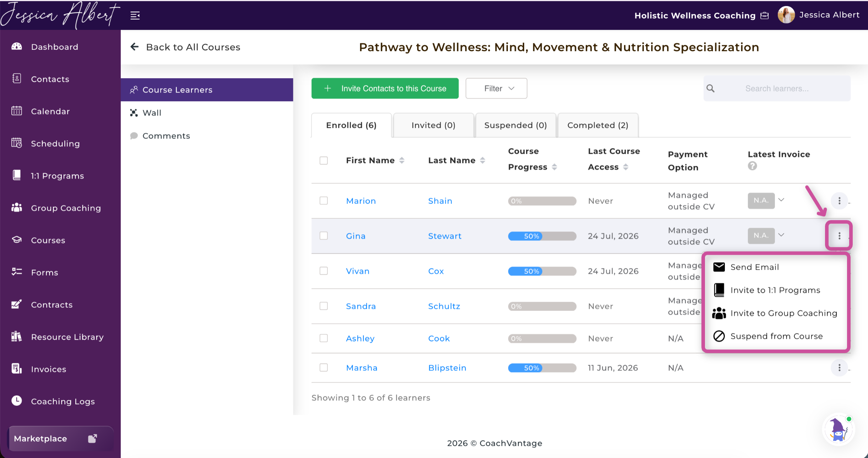Tick the checkbox for Ashley Cook
The height and width of the screenshot is (458, 868).
(324, 338)
